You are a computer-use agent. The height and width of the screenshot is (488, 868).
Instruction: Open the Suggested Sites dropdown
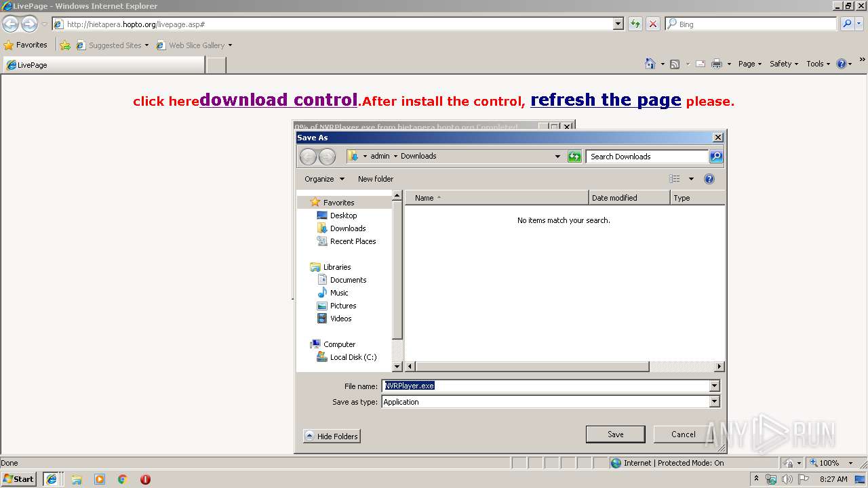pyautogui.click(x=146, y=45)
